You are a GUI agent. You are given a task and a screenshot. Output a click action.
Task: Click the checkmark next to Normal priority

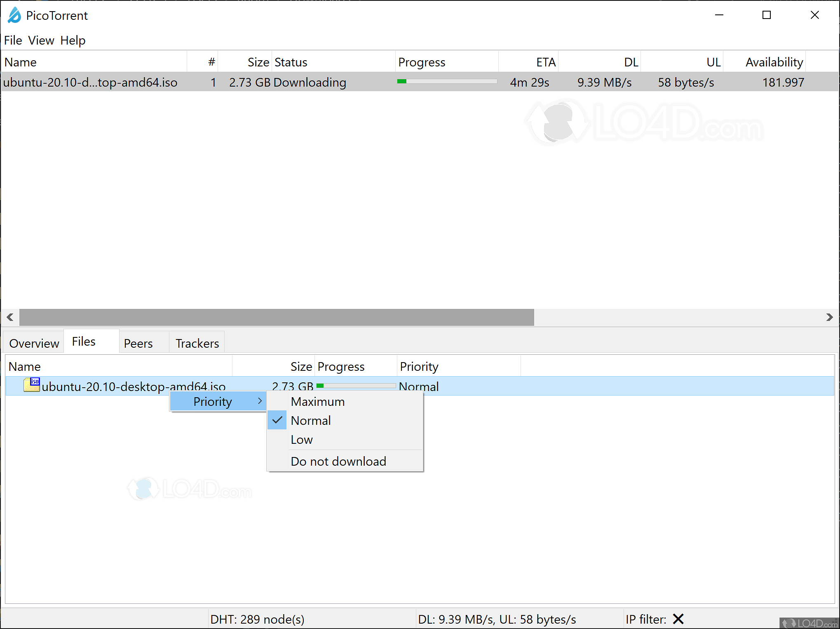[277, 420]
